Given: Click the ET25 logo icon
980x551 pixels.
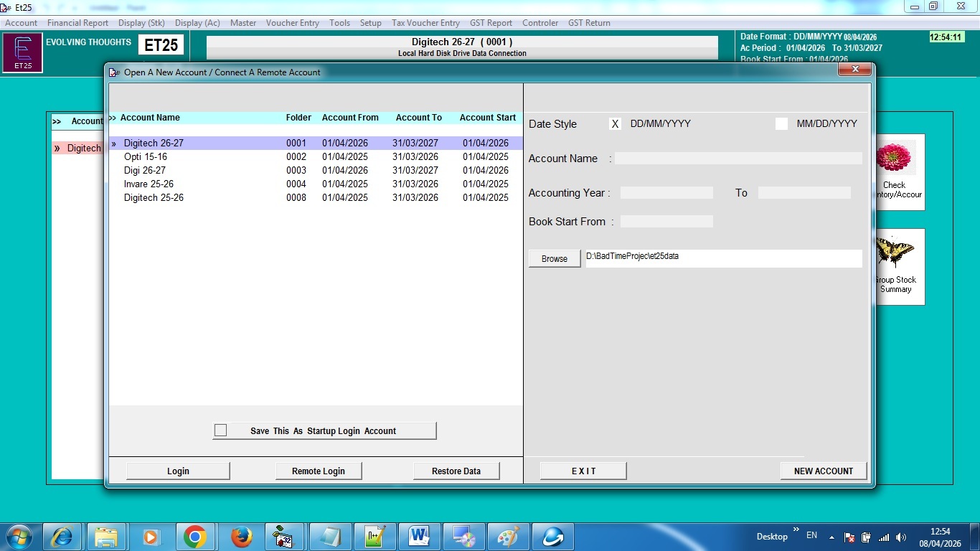Looking at the screenshot, I should click(23, 53).
